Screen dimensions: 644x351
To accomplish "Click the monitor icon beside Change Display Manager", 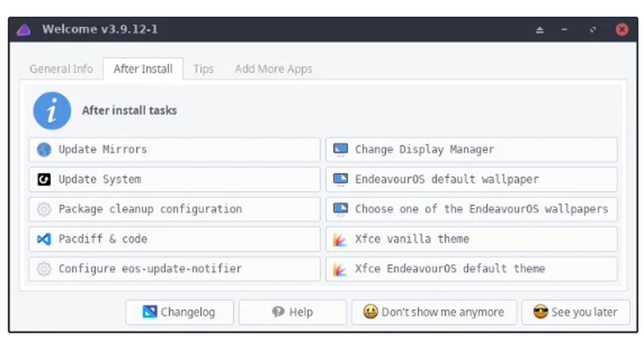I will click(341, 149).
